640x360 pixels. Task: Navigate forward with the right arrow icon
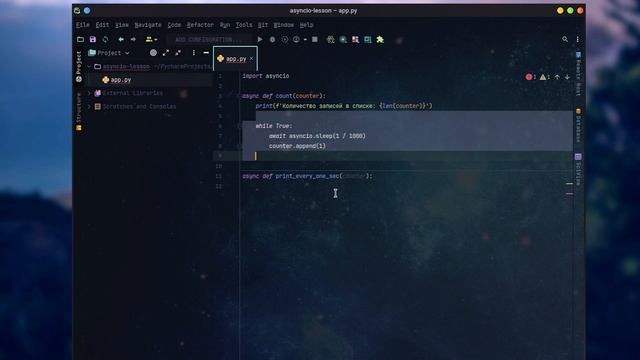[x=133, y=40]
